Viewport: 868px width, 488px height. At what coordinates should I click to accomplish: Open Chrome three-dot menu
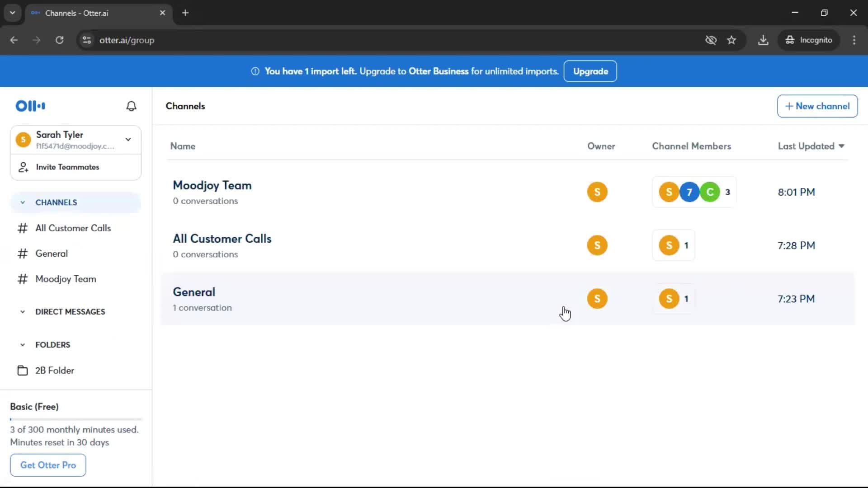tap(854, 40)
